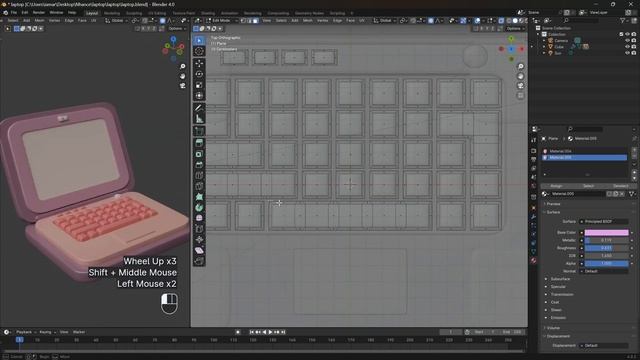640x360 pixels.
Task: Click zoom magnifier icon in right viewport
Action: [520, 67]
